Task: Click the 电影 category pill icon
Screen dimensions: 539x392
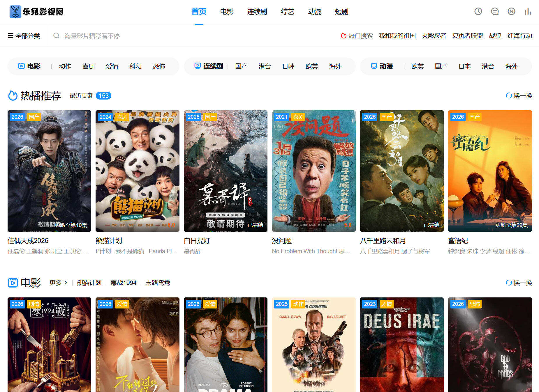Action: tap(21, 66)
